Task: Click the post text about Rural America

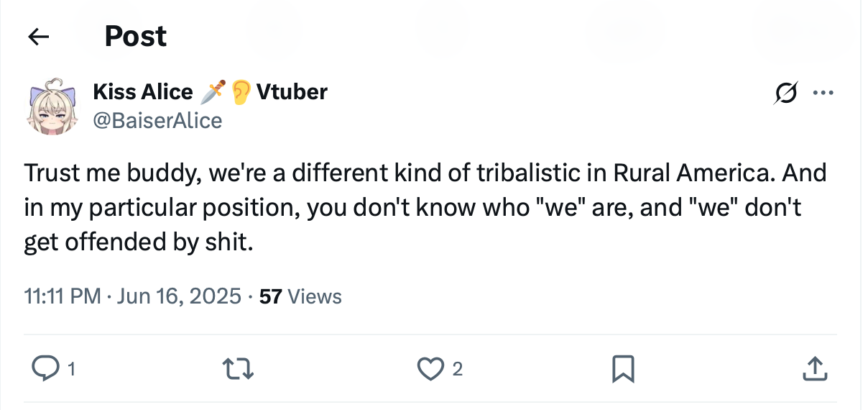Action: pos(424,209)
